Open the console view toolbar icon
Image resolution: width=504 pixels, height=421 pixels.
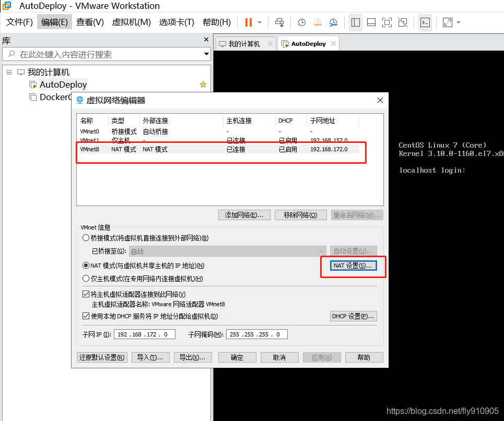tap(425, 22)
